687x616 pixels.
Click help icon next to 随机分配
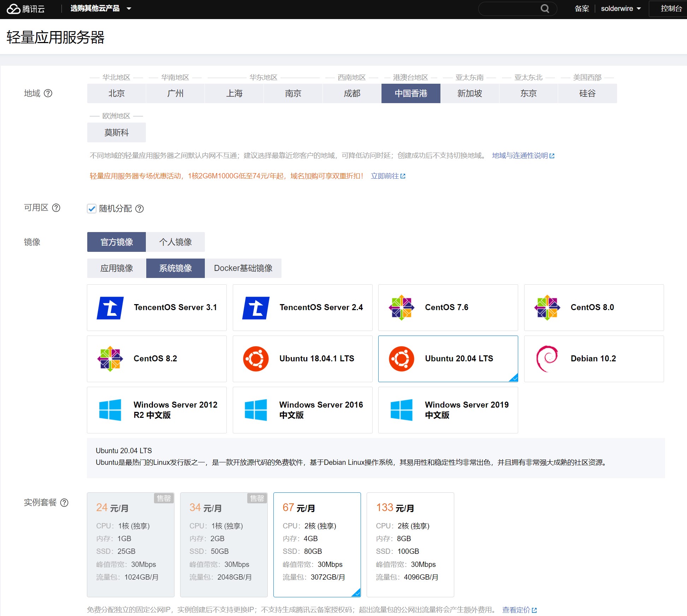pyautogui.click(x=140, y=209)
